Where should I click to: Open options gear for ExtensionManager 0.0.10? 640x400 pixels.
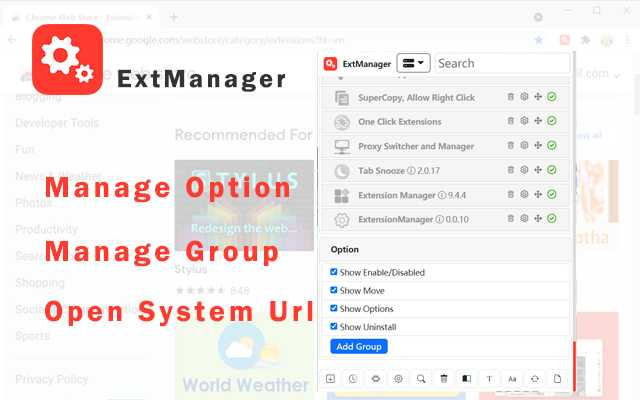click(524, 218)
